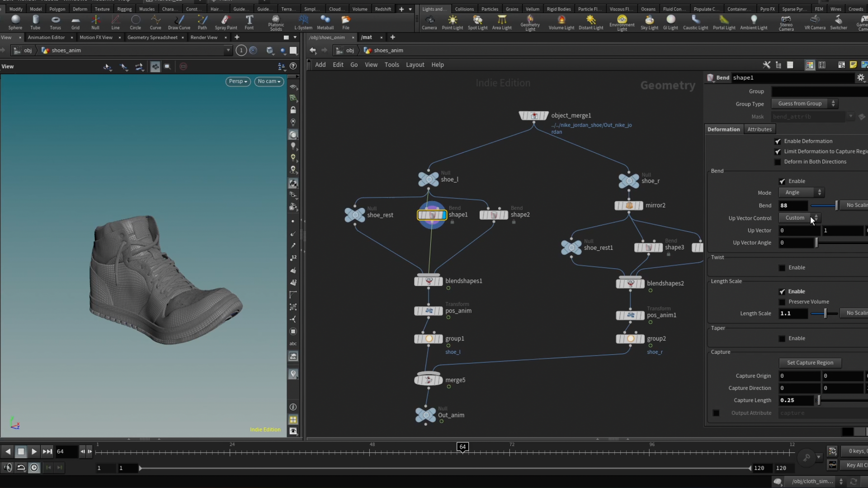Expand the Bend Mode Angle dropdown
868x488 pixels.
coord(801,192)
